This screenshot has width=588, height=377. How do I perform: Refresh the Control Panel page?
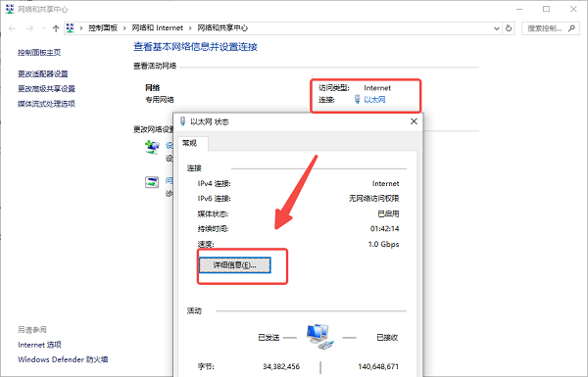(x=509, y=28)
